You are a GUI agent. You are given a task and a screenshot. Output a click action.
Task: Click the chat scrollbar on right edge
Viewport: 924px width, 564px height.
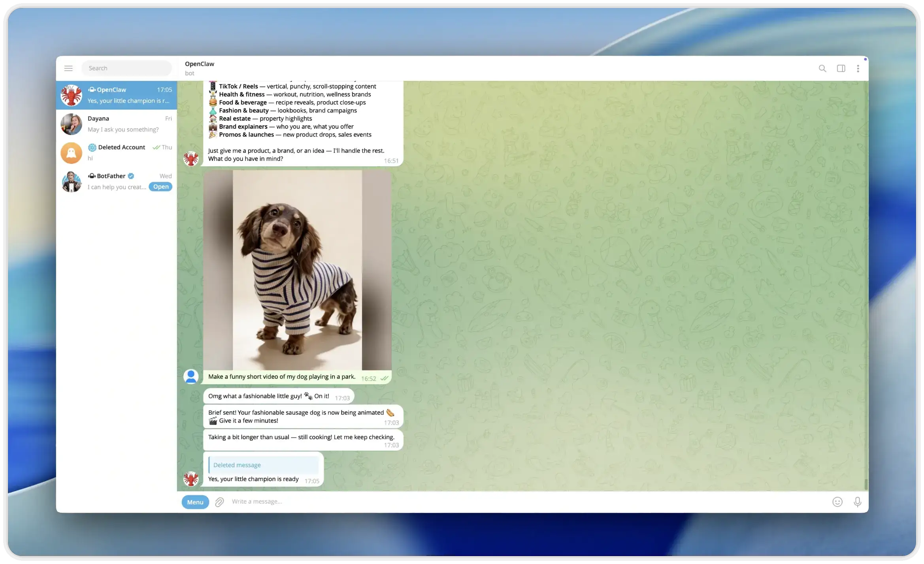866,483
